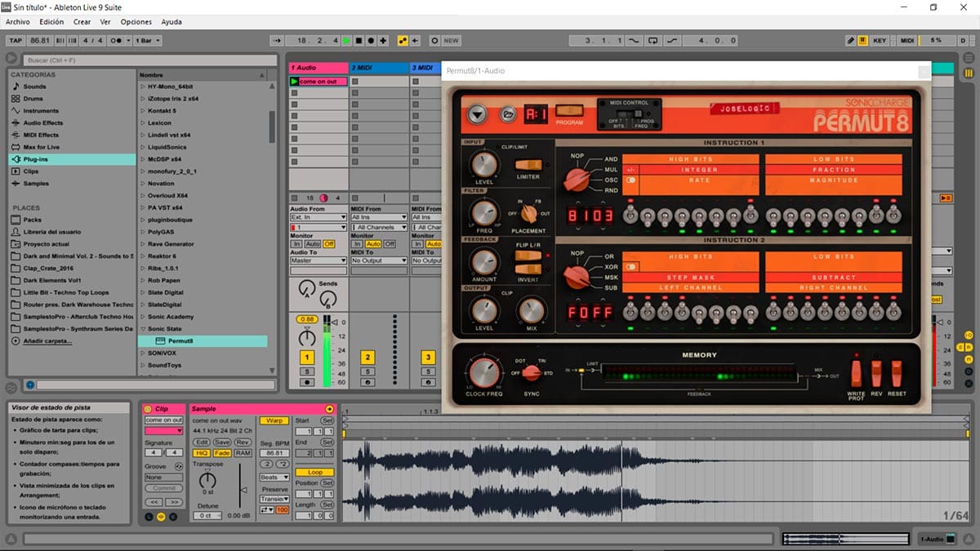Expand the Kontakt 5 folder

point(142,111)
